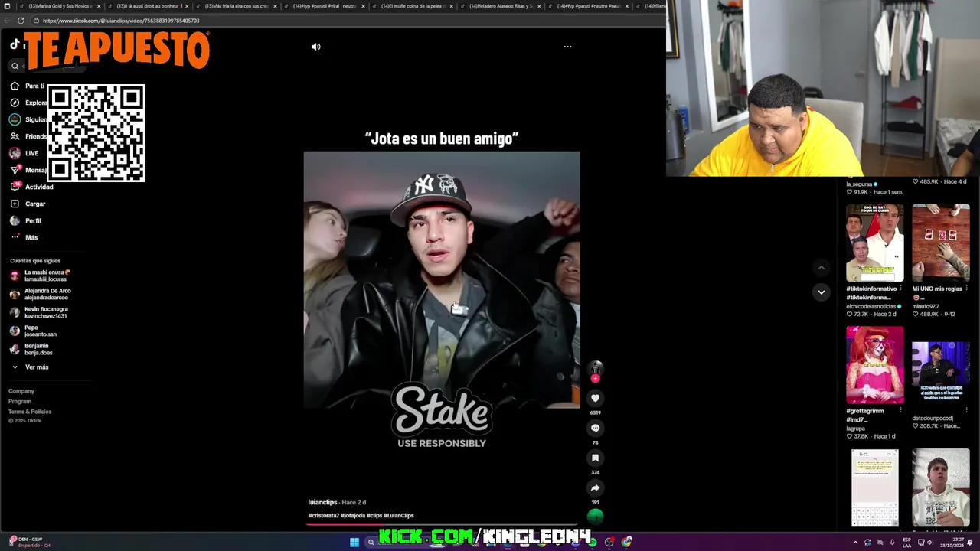Share the video with the arrow icon
980x551 pixels.
pos(595,487)
